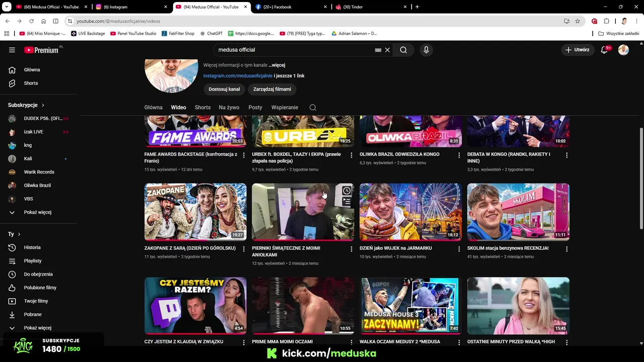Click the Utwórz create button
This screenshot has height=362, width=644.
coord(577,50)
